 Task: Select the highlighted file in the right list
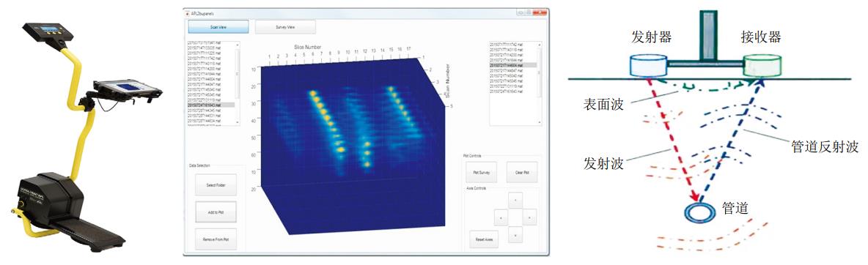click(x=513, y=65)
